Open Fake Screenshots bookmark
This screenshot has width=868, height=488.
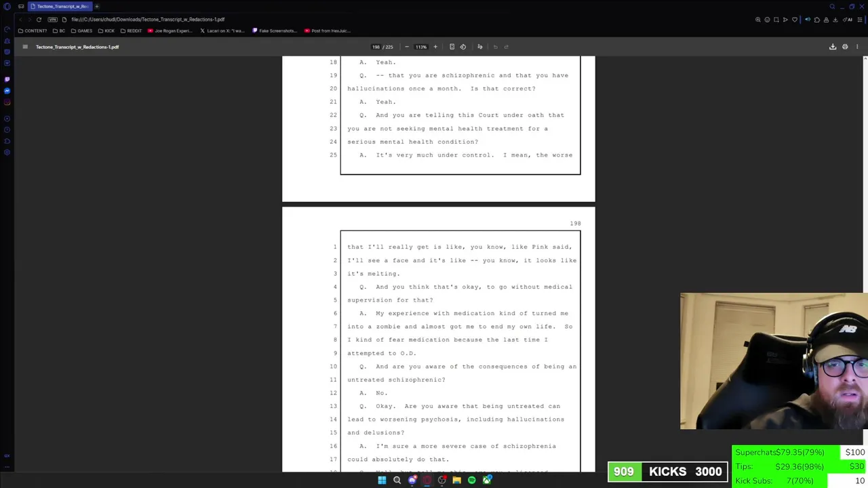click(x=275, y=30)
